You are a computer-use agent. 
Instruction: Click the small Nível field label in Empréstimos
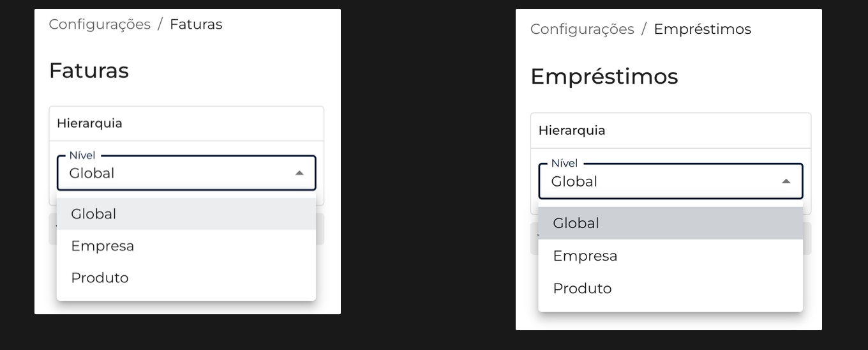click(x=564, y=164)
